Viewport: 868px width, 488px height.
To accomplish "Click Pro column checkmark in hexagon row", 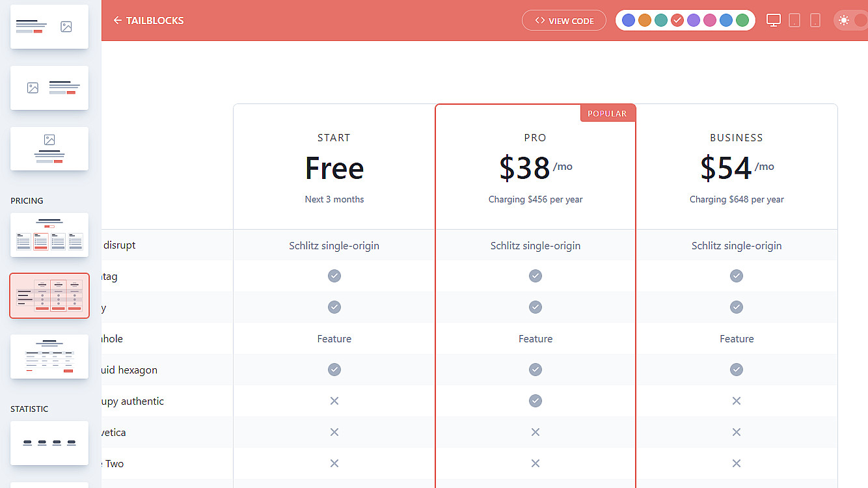I will click(x=536, y=370).
